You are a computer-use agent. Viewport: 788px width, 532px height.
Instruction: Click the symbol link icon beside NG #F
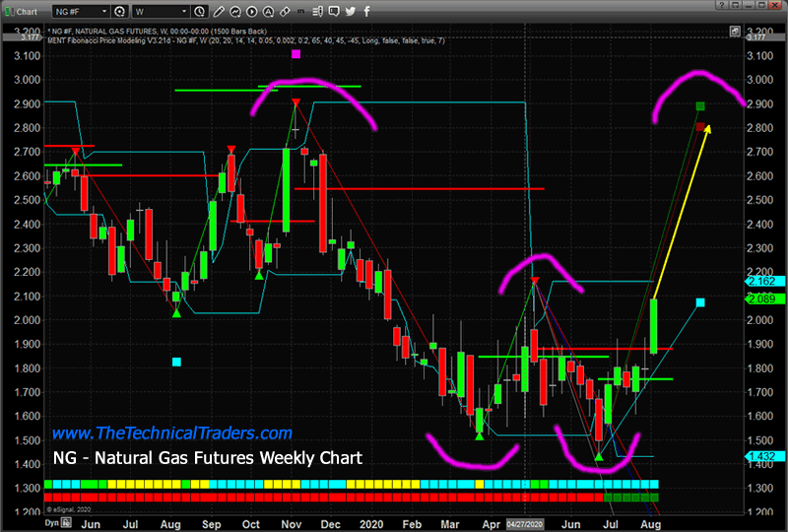tap(120, 11)
